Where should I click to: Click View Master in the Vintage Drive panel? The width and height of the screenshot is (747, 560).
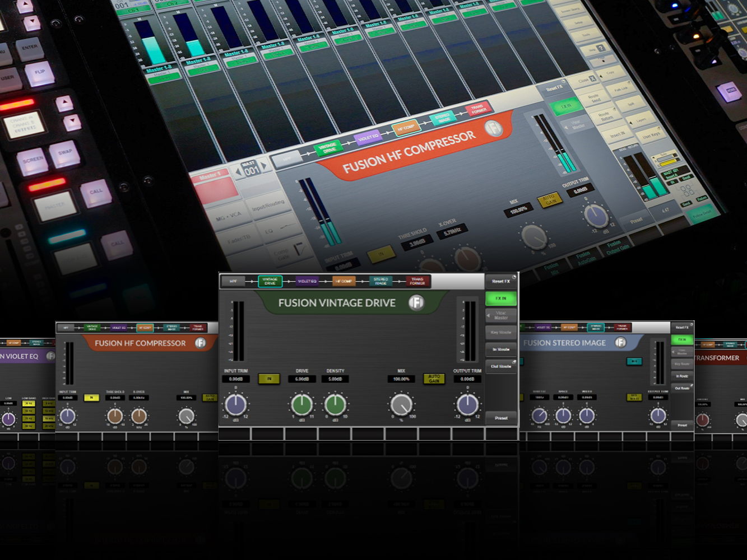501,315
